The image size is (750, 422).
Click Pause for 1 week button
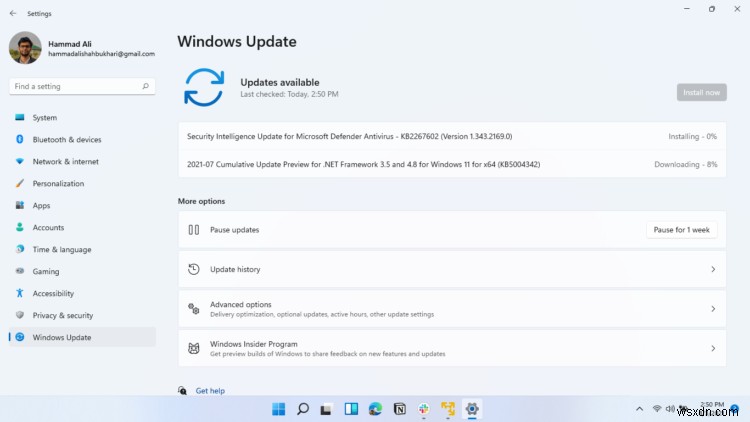click(x=682, y=230)
